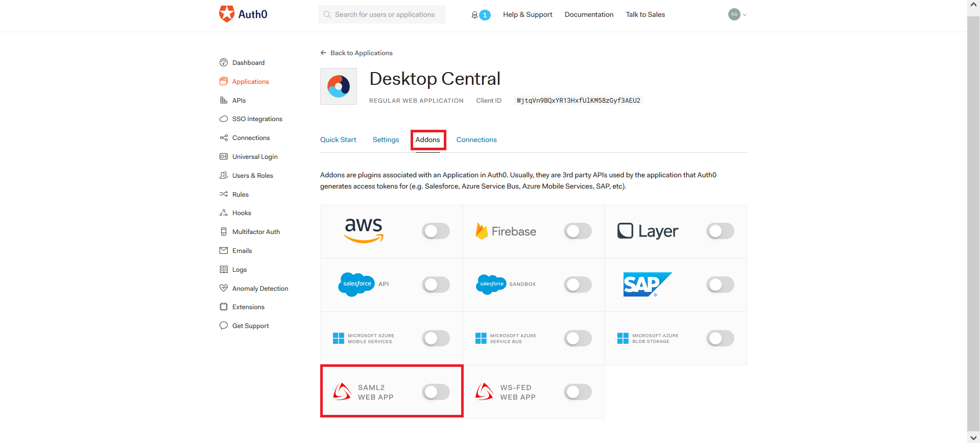Click the Emails envelope icon
980x443 pixels.
(224, 250)
